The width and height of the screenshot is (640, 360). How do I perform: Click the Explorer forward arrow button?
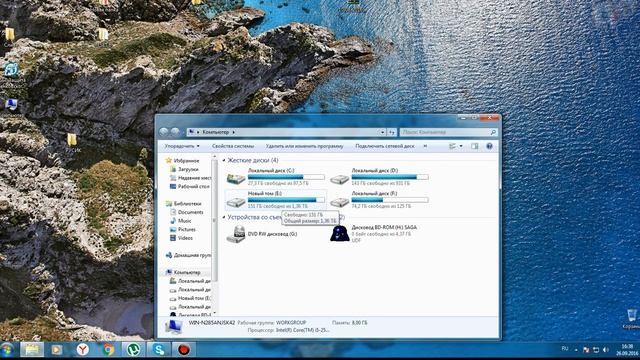coord(175,132)
